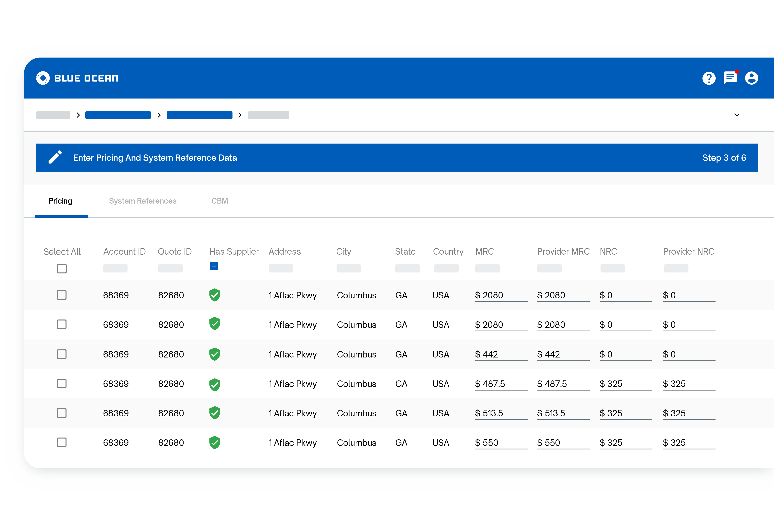Viewport: 774px width, 532px height.
Task: Open the messages chat icon
Action: point(730,78)
